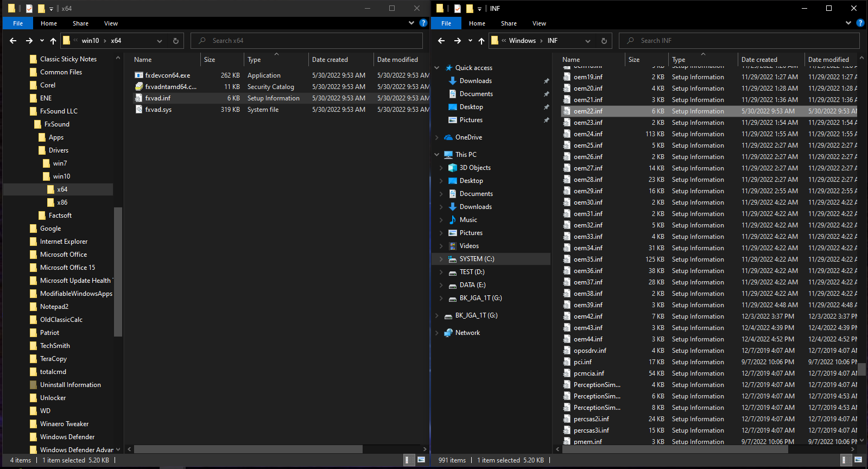Open Help in the INF window ribbon
The width and height of the screenshot is (868, 469).
[860, 23]
